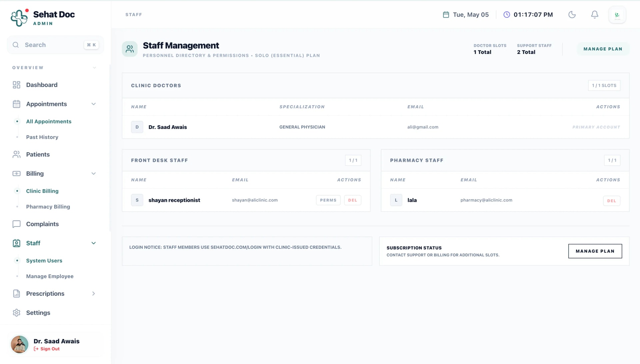Screen dimensions: 640x364
Task: Click pharmacy@aliclinic.com email
Action: pyautogui.click(x=486, y=200)
